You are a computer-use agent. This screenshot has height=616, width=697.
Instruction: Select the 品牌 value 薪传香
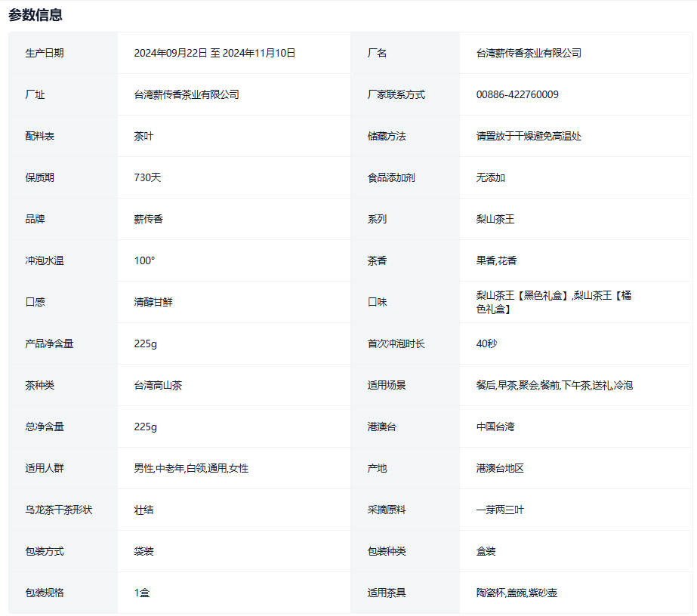tap(148, 219)
